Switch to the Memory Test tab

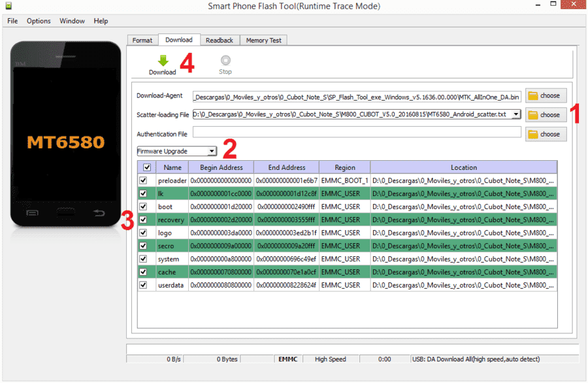[x=264, y=40]
